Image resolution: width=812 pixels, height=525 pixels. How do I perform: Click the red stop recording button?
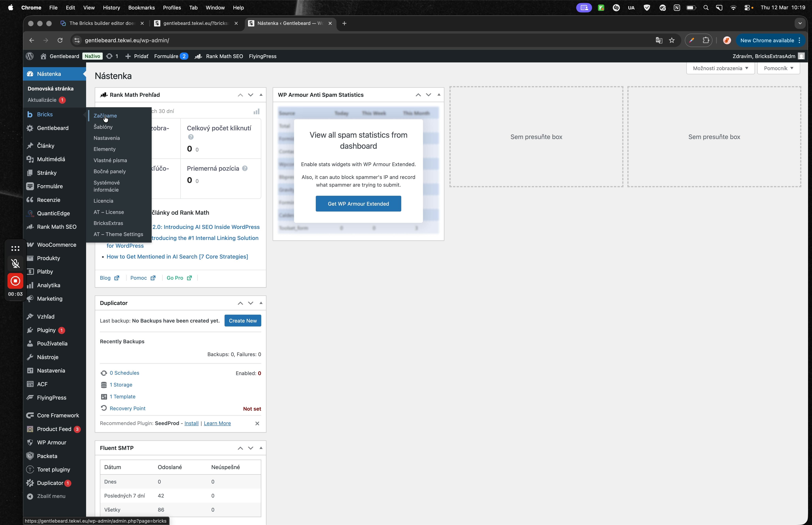tap(15, 281)
